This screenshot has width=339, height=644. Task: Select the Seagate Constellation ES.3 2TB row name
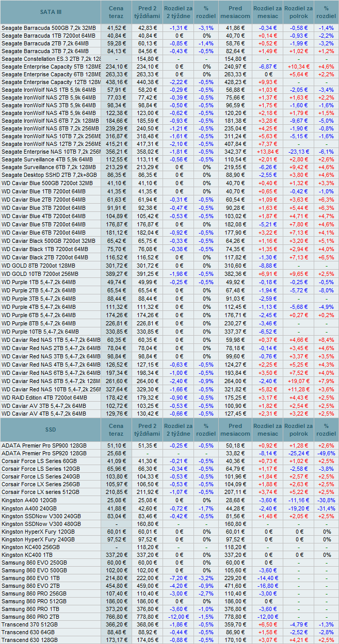pos(51,59)
